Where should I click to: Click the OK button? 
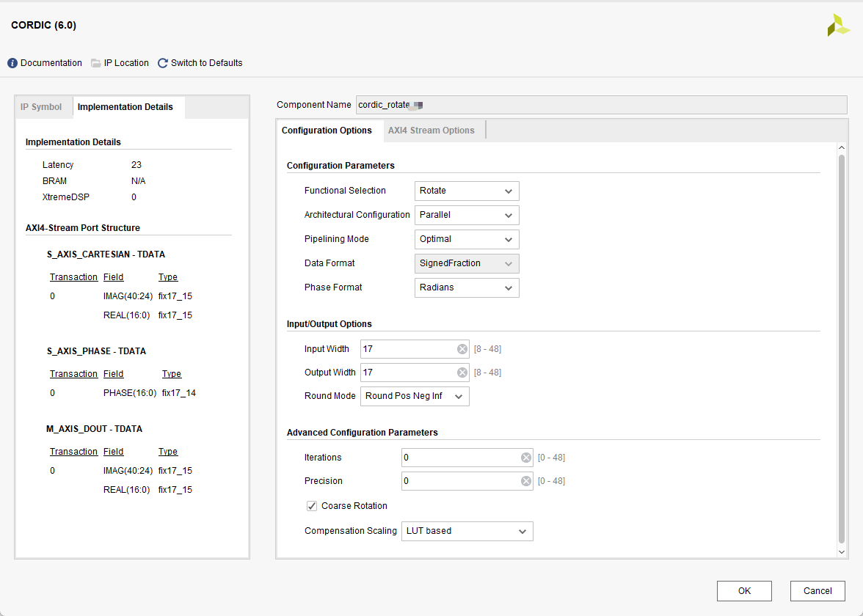pyautogui.click(x=744, y=591)
